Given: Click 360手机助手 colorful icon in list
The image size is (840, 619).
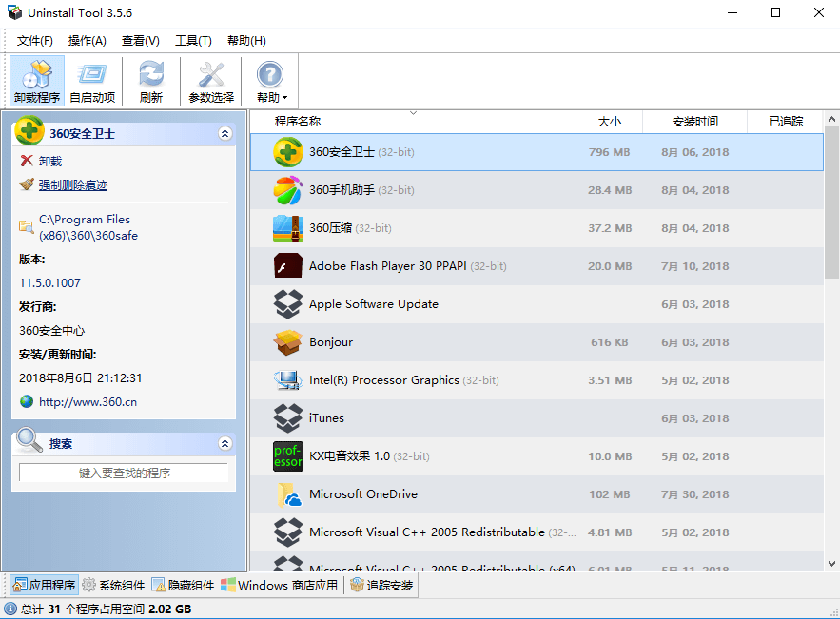Looking at the screenshot, I should coord(288,190).
